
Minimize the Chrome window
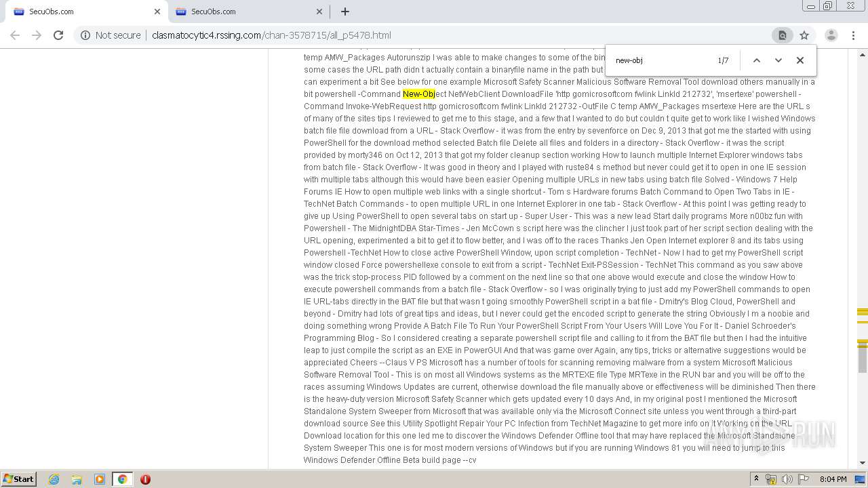click(811, 6)
